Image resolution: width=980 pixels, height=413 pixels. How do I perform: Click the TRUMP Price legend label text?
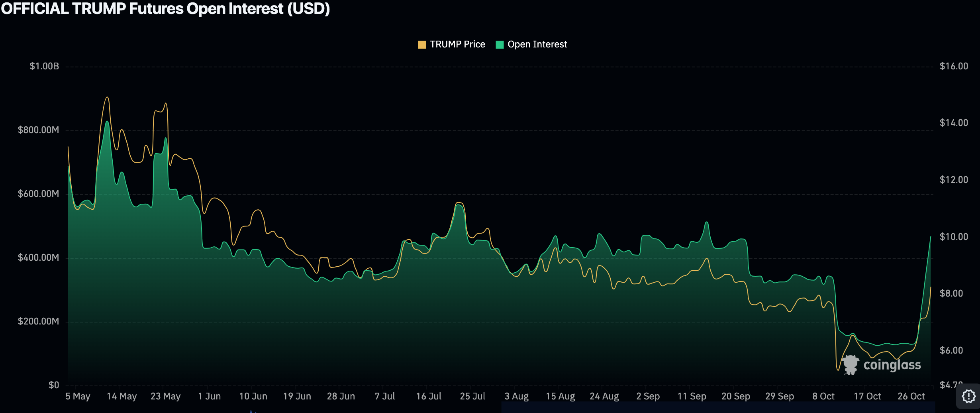457,44
